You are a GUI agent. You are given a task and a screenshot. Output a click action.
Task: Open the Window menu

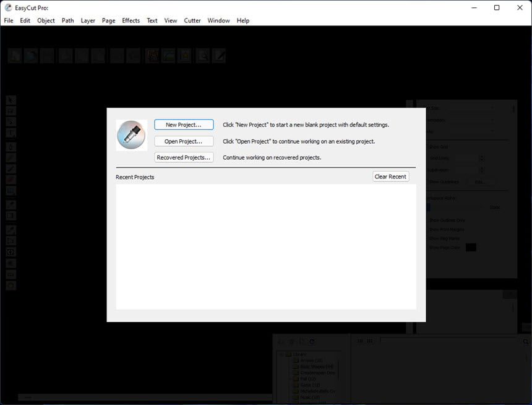pos(218,20)
